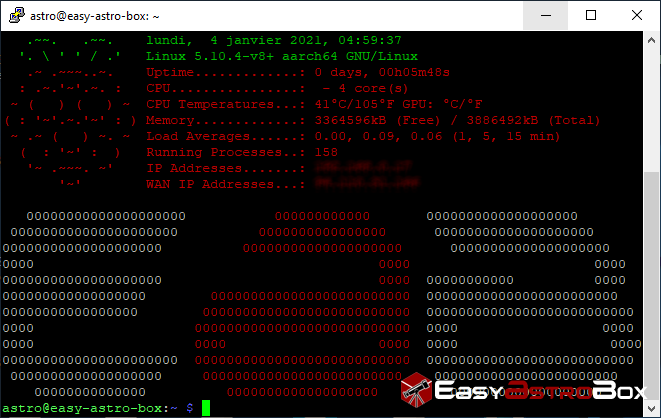Click the blurred WAN IP Addresses value
Screen dimensions: 661x418
pyautogui.click(x=352, y=184)
